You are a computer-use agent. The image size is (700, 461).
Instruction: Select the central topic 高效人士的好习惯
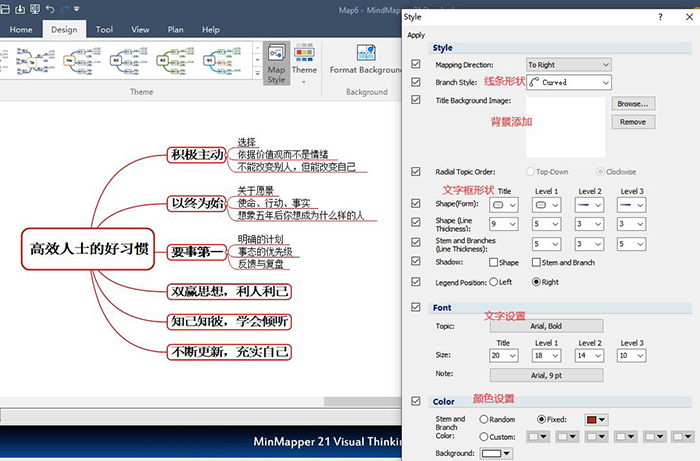coord(88,249)
